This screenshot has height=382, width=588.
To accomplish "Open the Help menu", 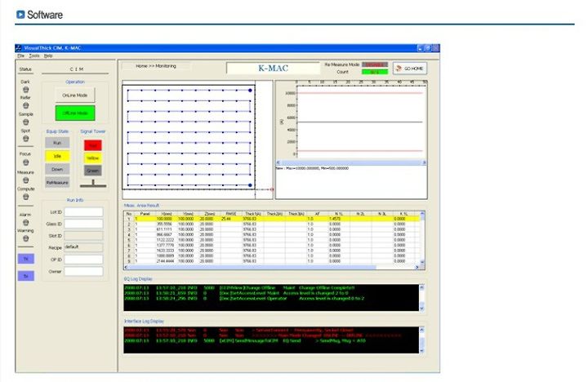I will (x=48, y=56).
